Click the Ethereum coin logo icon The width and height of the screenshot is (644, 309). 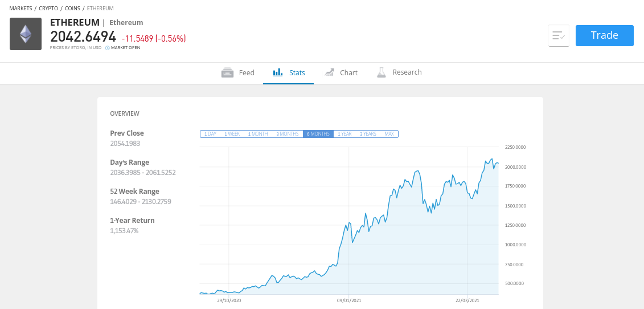[26, 34]
